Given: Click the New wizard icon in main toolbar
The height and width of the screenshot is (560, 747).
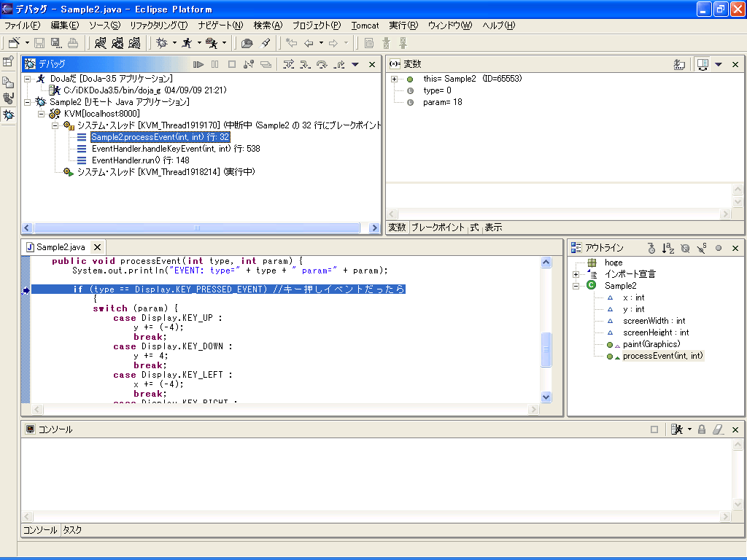Looking at the screenshot, I should [x=14, y=43].
